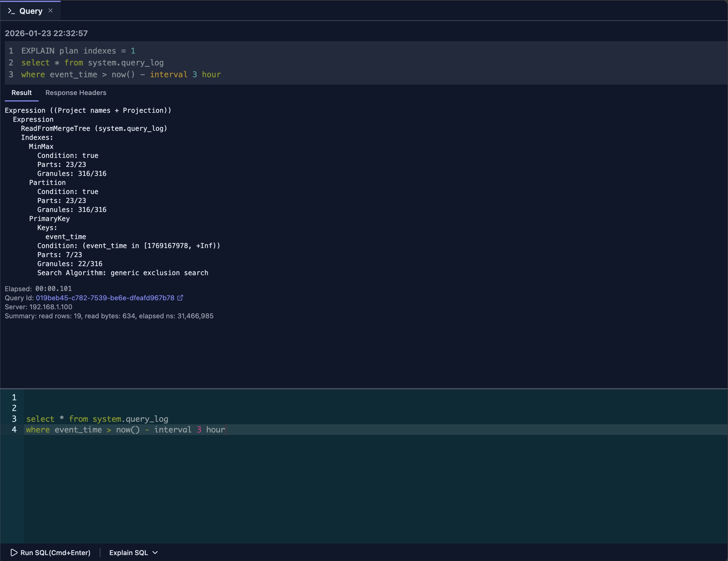Click the divider between results and editor
728x561 pixels.
pyautogui.click(x=364, y=388)
